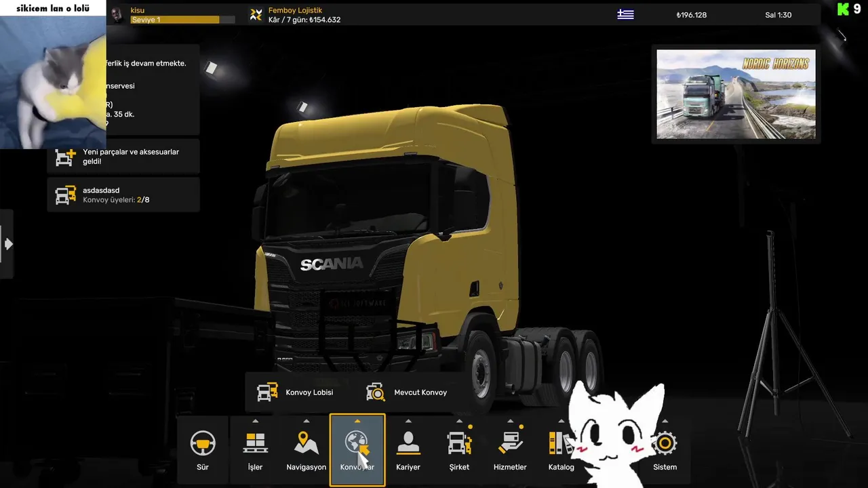Expand the Şirket submenu arrow
Image resolution: width=868 pixels, height=488 pixels.
tap(459, 421)
